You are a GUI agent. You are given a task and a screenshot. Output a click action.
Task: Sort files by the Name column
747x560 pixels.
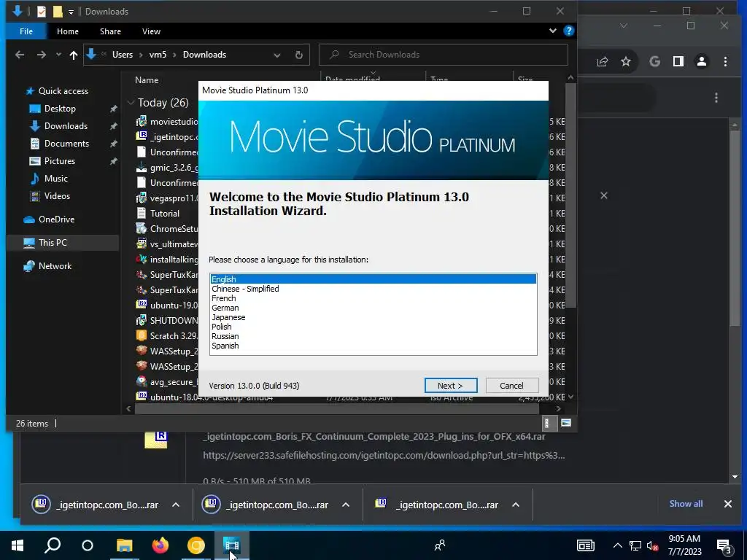pyautogui.click(x=146, y=80)
